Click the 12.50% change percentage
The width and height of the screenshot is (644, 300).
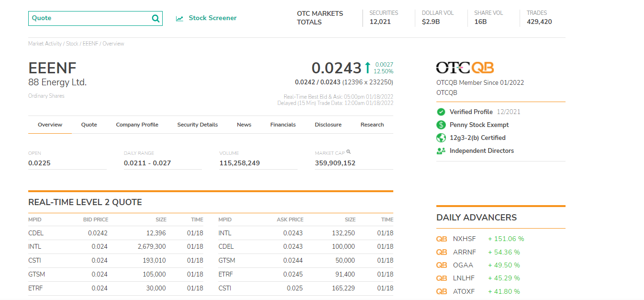[384, 71]
